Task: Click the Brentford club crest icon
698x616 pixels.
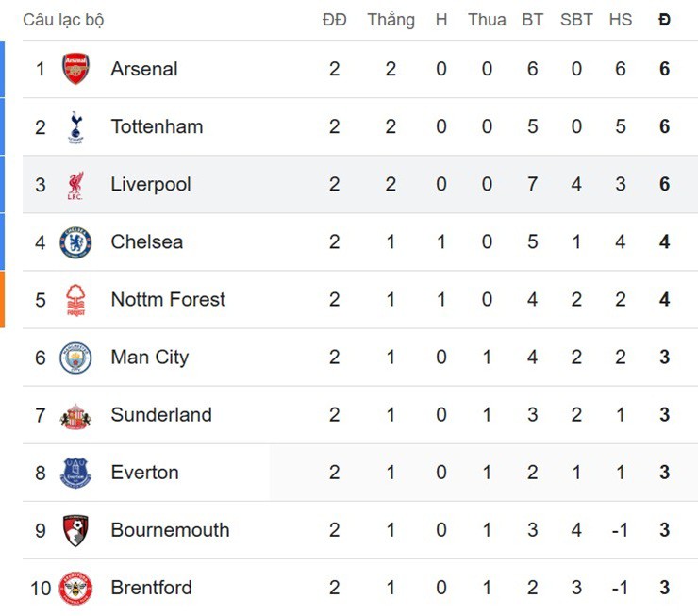Action: [x=75, y=588]
